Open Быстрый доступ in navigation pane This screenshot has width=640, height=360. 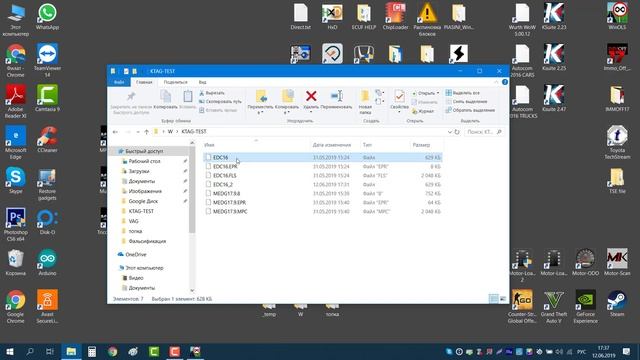point(144,151)
